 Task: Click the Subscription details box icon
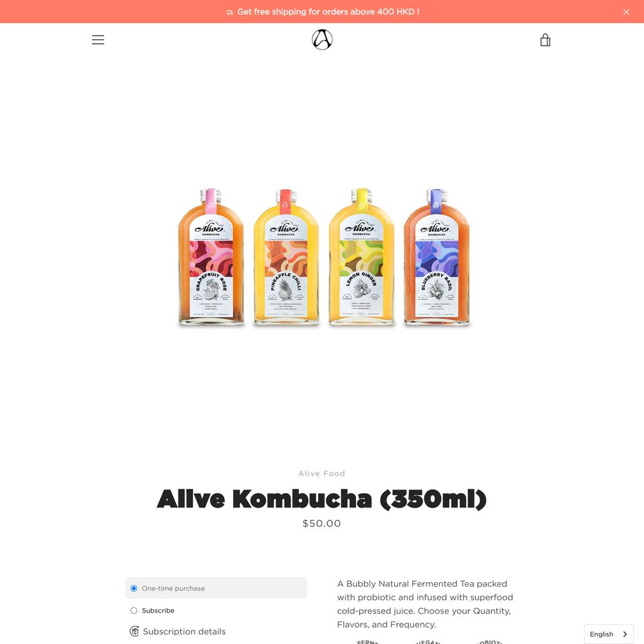tap(135, 631)
